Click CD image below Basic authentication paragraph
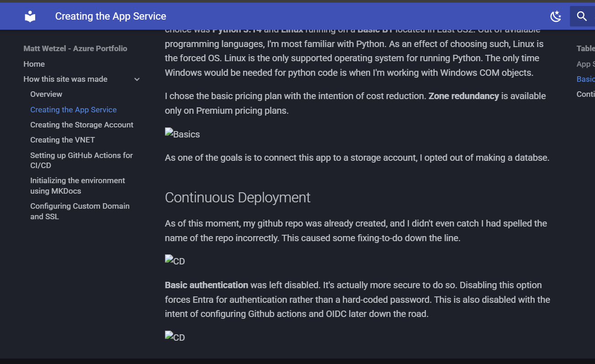Viewport: 595px width, 364px height. (175, 338)
